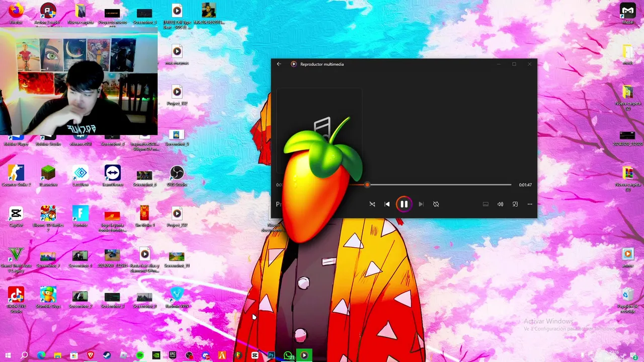Screen dimensions: 644x362
Task: Open Steam from the taskbar
Action: click(x=107, y=355)
